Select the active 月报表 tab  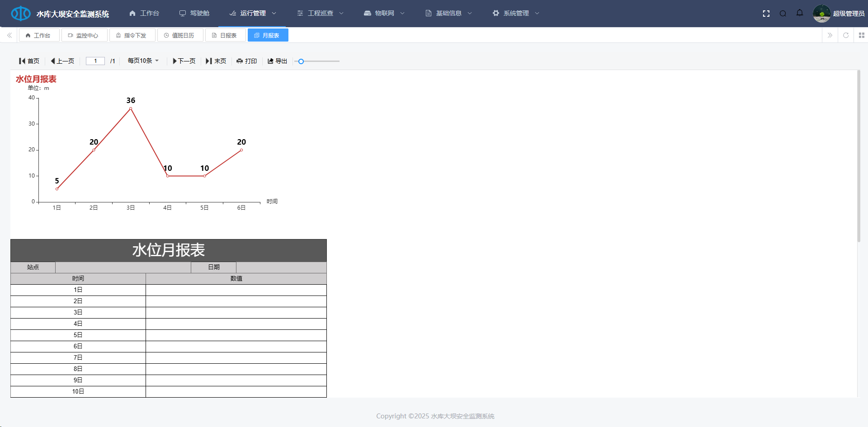(x=268, y=35)
